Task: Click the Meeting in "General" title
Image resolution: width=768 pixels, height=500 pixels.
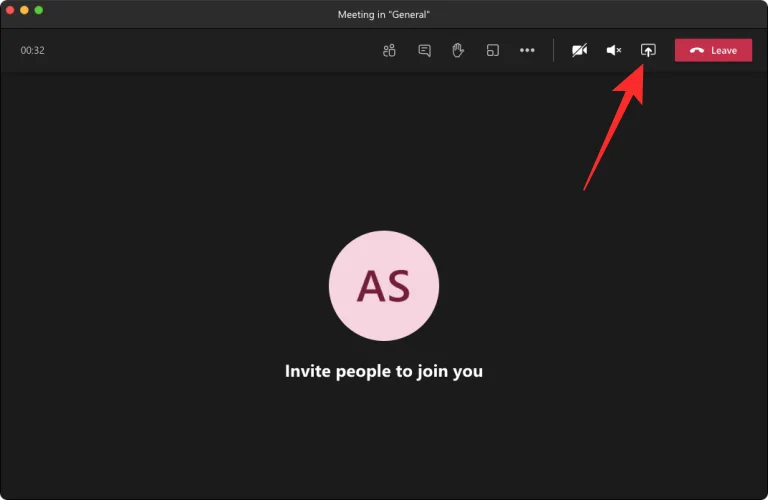Action: click(x=384, y=15)
